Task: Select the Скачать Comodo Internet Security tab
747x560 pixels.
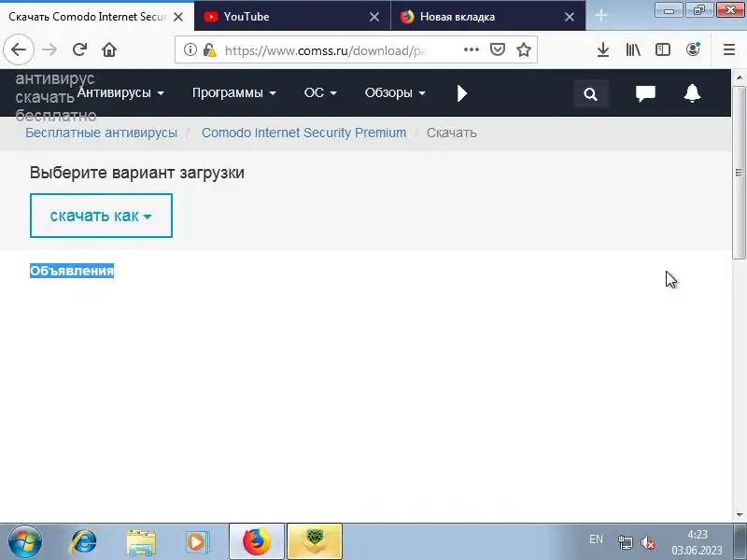Action: coord(97,16)
